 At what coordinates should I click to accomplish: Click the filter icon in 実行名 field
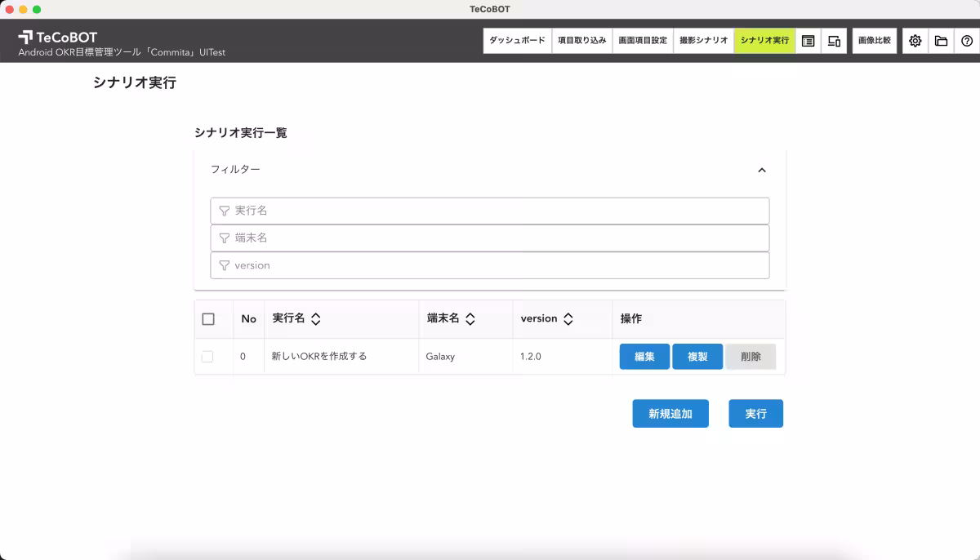pos(224,211)
